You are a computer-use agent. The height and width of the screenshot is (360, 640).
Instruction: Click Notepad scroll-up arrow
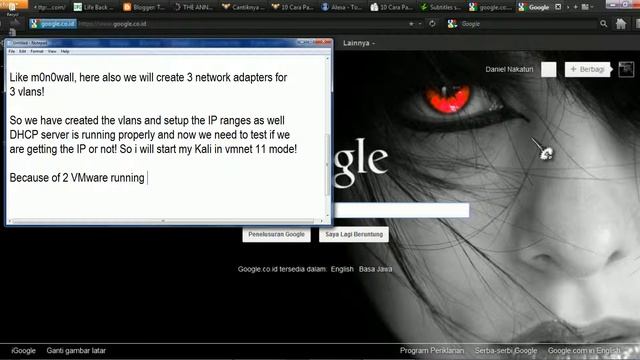click(327, 59)
